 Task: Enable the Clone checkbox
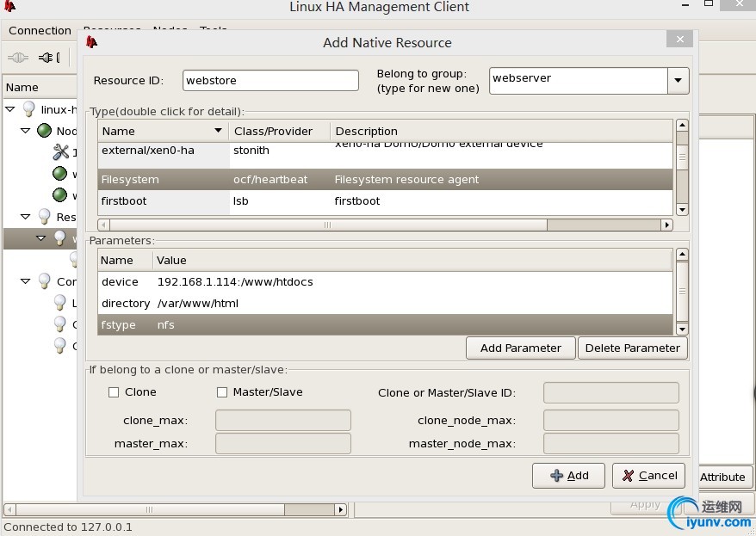tap(114, 392)
